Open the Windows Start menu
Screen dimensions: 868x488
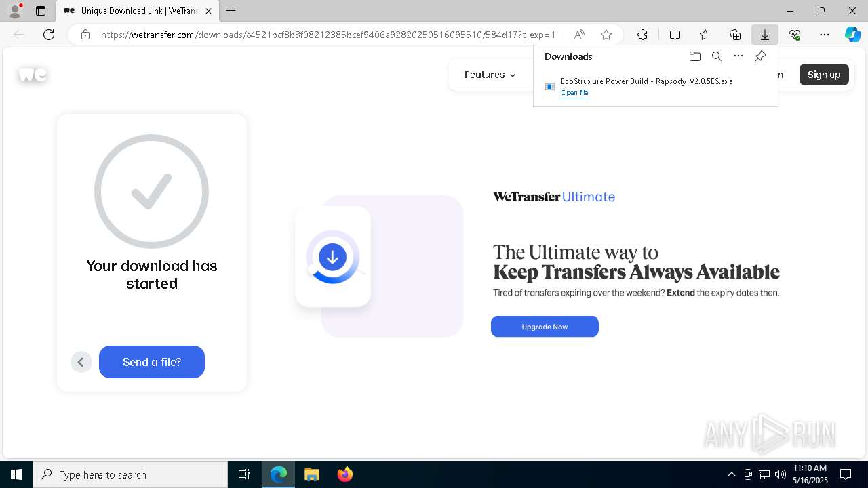(16, 474)
